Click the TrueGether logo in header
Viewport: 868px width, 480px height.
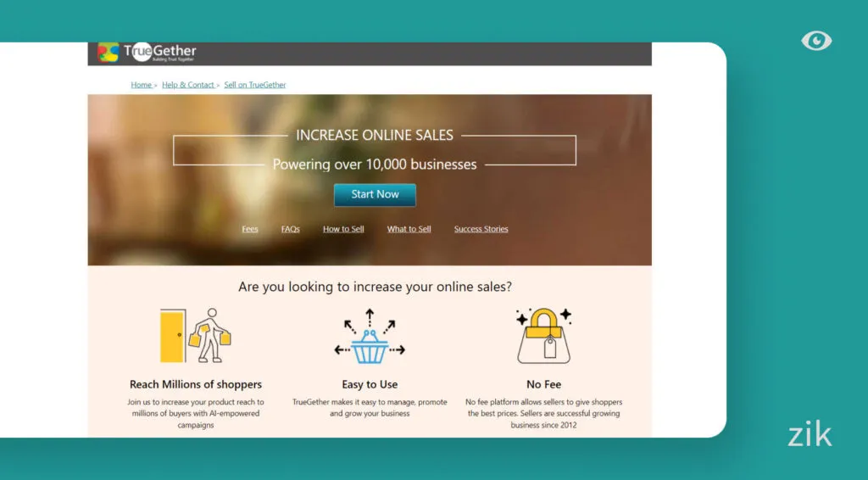pyautogui.click(x=147, y=53)
